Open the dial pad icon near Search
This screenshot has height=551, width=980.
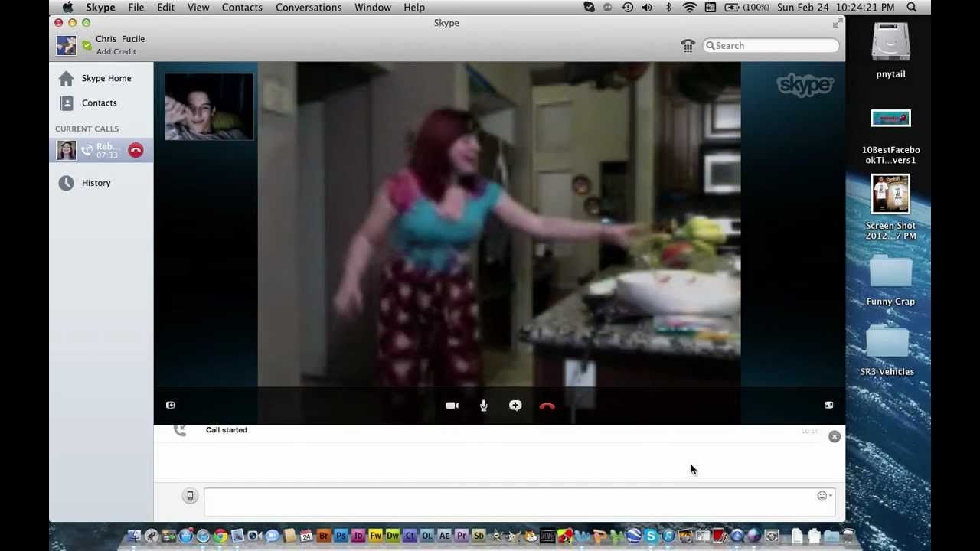688,46
